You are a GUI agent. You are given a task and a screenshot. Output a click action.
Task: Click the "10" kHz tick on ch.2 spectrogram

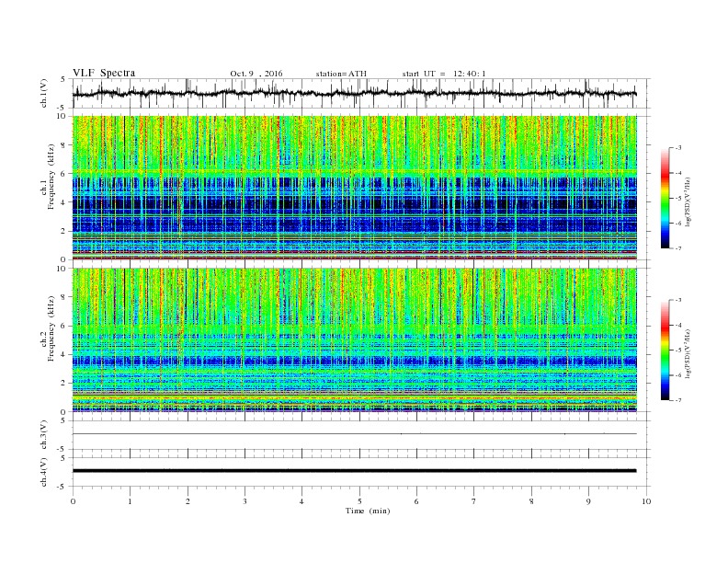click(x=62, y=268)
